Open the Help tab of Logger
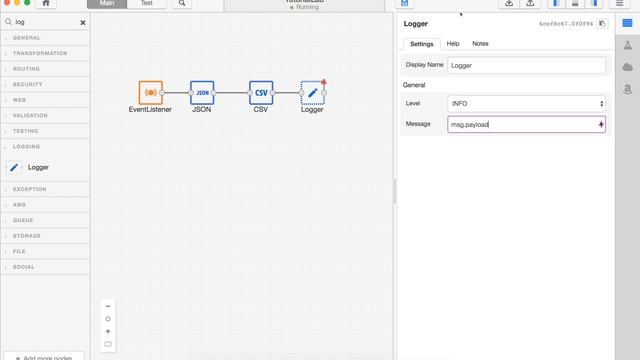 [453, 44]
